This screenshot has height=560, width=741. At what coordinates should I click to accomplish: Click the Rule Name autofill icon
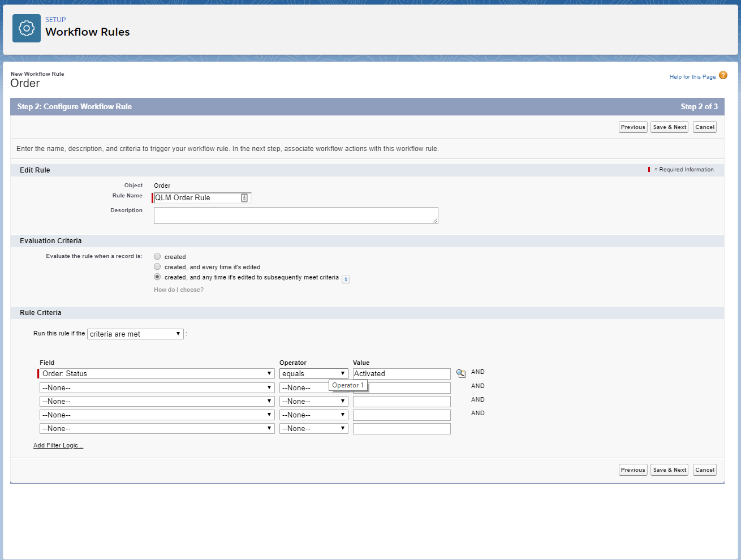click(244, 198)
